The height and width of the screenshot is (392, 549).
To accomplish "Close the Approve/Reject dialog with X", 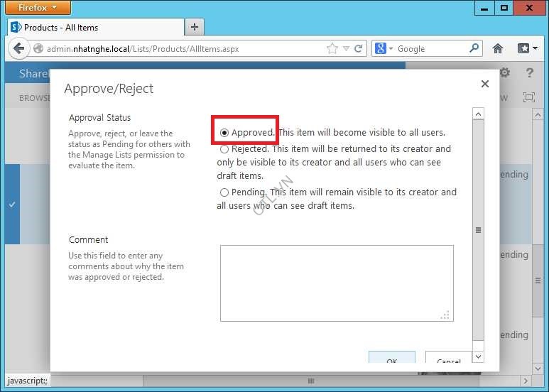I will click(x=485, y=84).
